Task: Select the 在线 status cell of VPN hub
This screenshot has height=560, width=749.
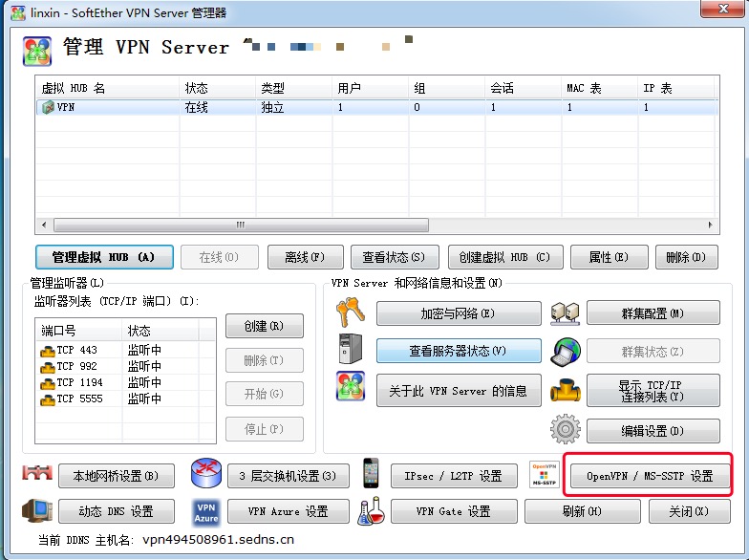Action: tap(218, 107)
